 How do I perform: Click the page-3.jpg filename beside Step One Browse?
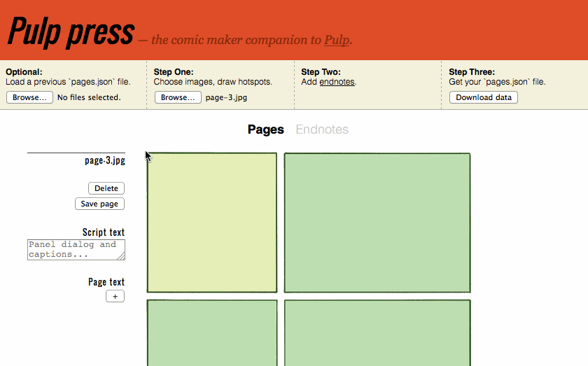[x=226, y=97]
